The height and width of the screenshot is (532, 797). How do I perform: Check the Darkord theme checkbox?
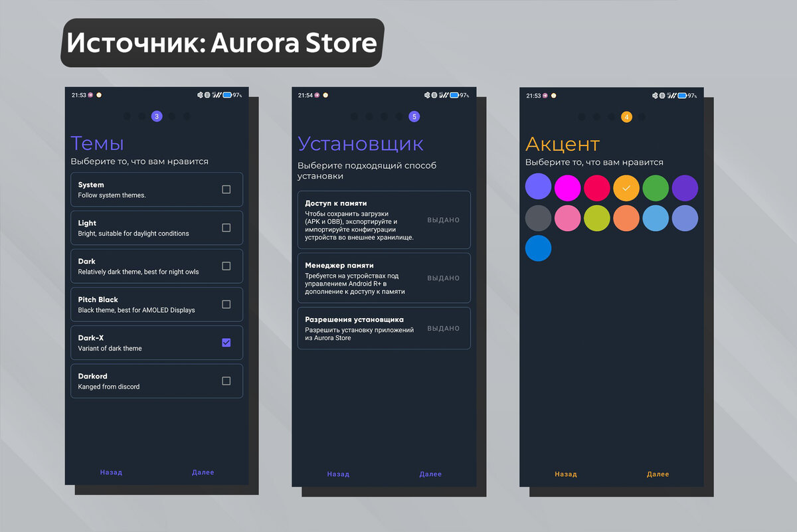pos(226,381)
